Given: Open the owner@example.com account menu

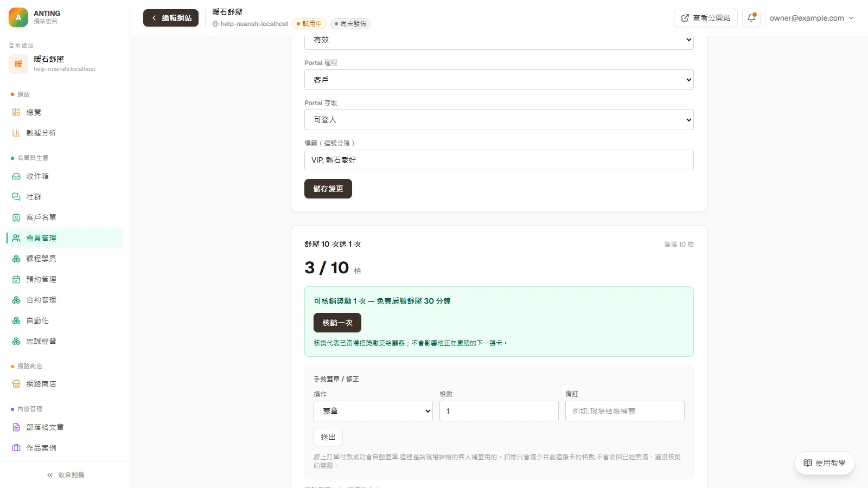Looking at the screenshot, I should tap(812, 18).
